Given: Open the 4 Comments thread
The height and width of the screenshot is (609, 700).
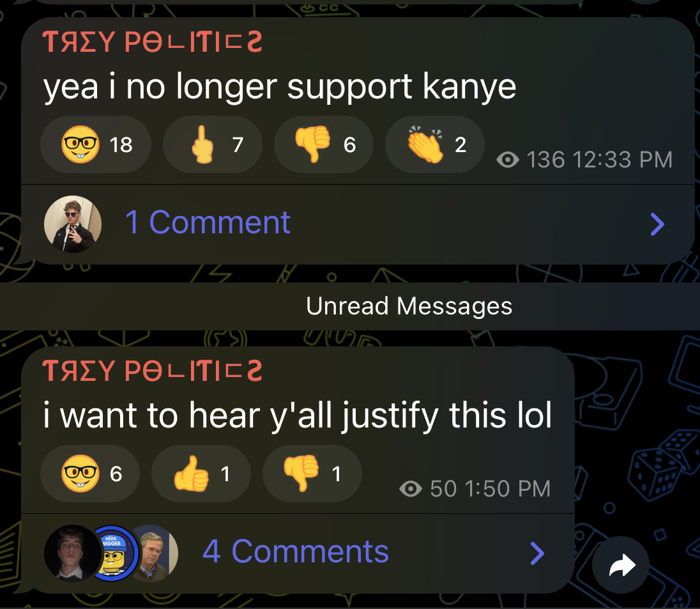Looking at the screenshot, I should point(296,551).
